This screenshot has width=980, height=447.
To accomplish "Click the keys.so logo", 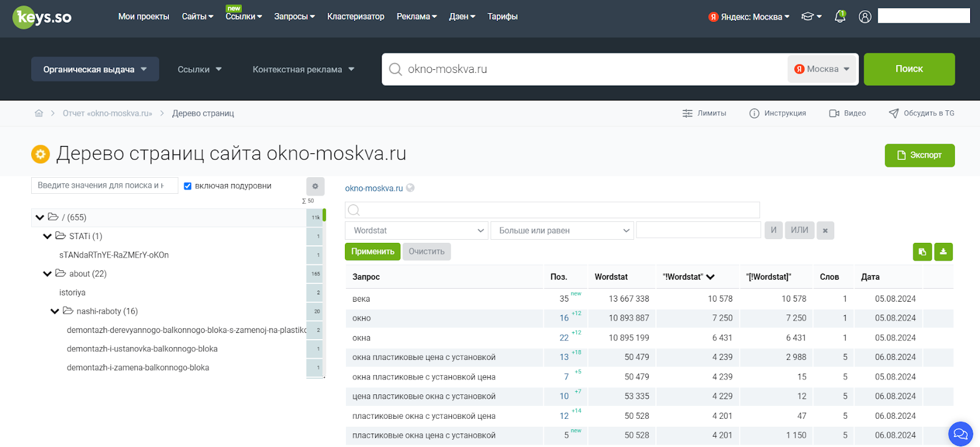I will click(x=42, y=17).
